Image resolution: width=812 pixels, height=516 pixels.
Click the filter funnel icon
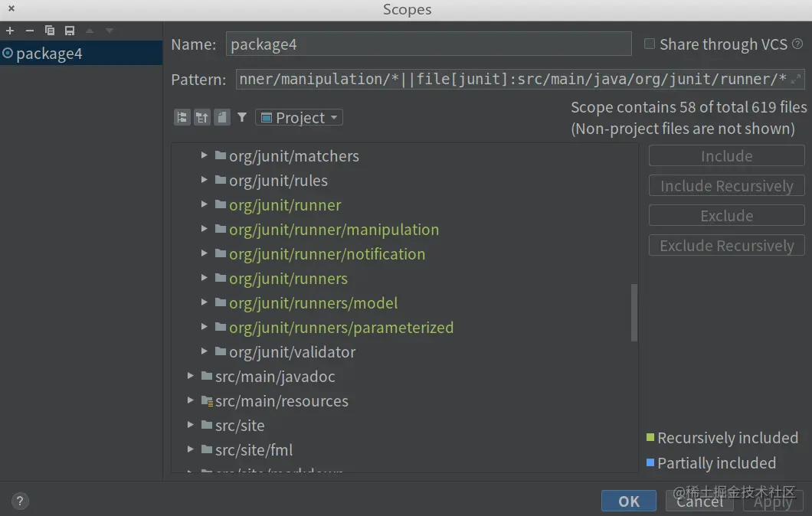pyautogui.click(x=242, y=117)
